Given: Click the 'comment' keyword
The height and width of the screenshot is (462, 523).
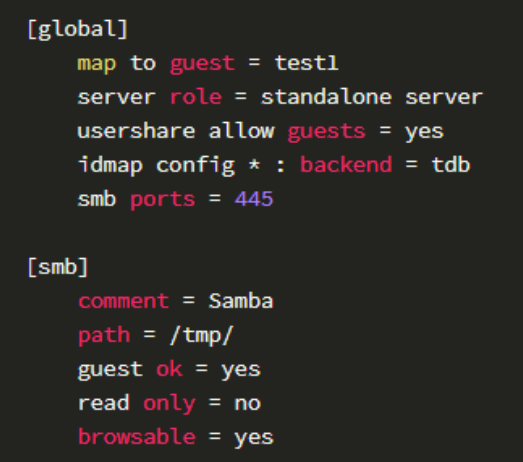Looking at the screenshot, I should click(123, 301).
